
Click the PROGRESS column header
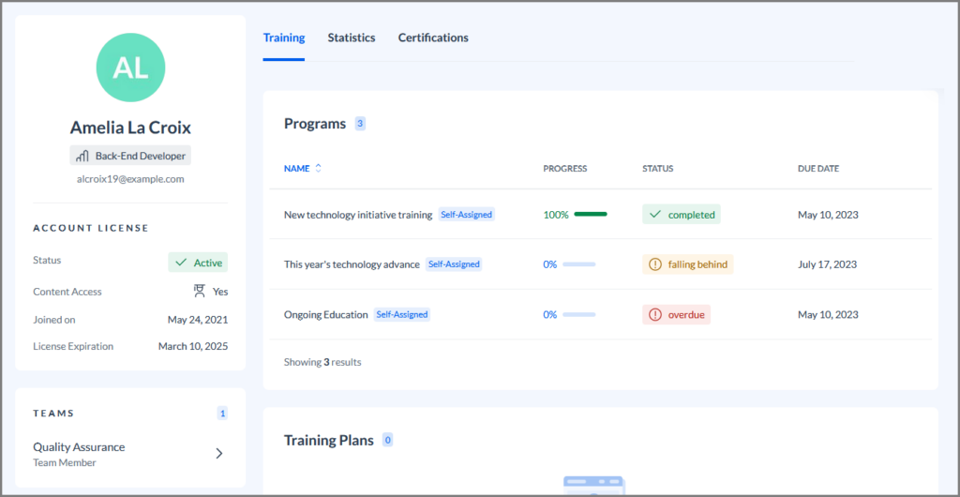coord(565,168)
